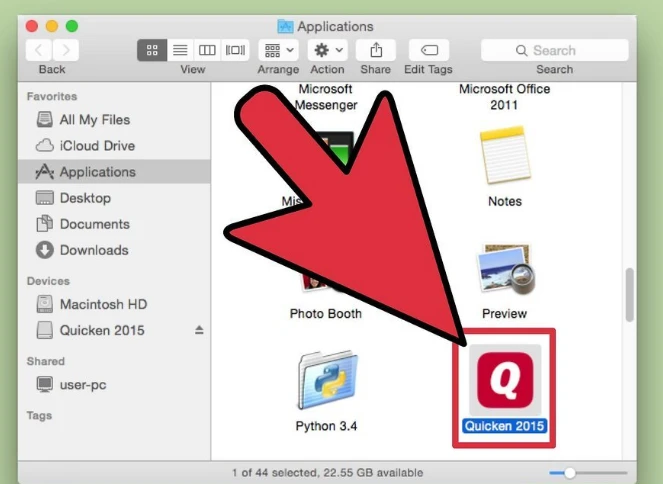This screenshot has width=663, height=484.
Task: Go forward with the Forward arrow
Action: click(66, 50)
